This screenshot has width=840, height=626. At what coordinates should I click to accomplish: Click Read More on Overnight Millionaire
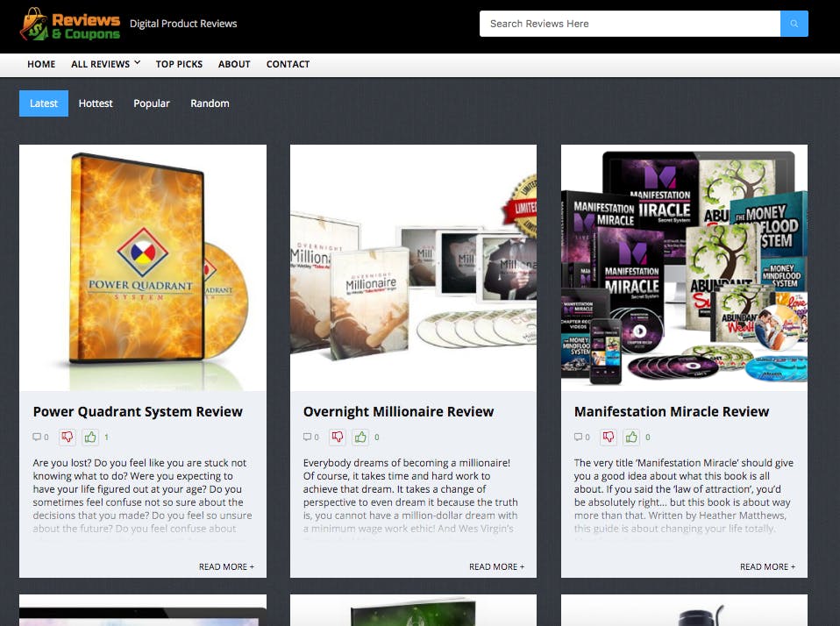pos(496,566)
